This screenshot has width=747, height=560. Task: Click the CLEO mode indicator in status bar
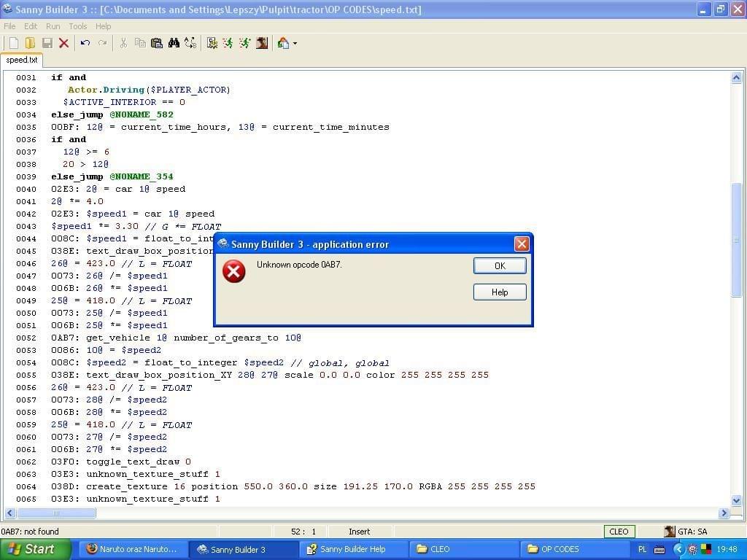619,532
